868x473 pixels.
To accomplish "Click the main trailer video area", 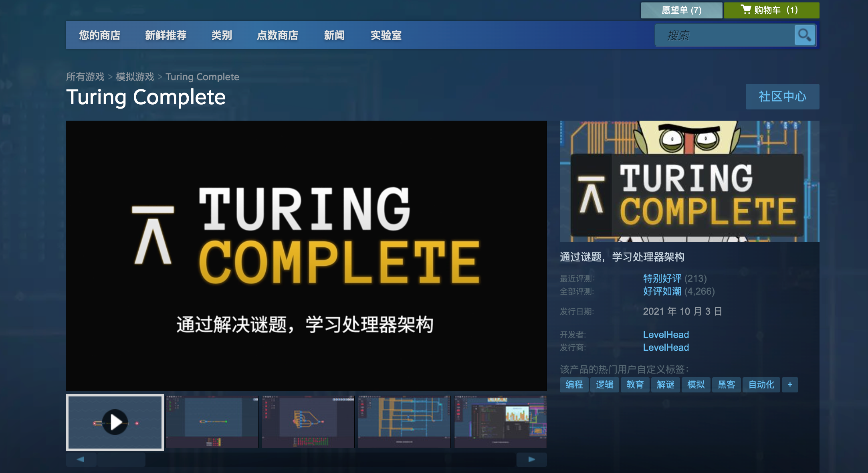I will click(x=307, y=255).
